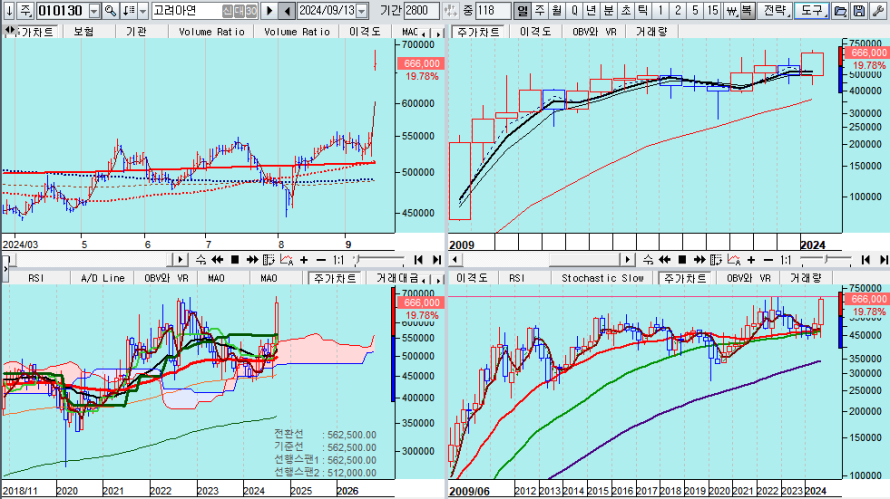
Task: Click the right panel horizontal scrollbar thumb
Action: click(585, 260)
